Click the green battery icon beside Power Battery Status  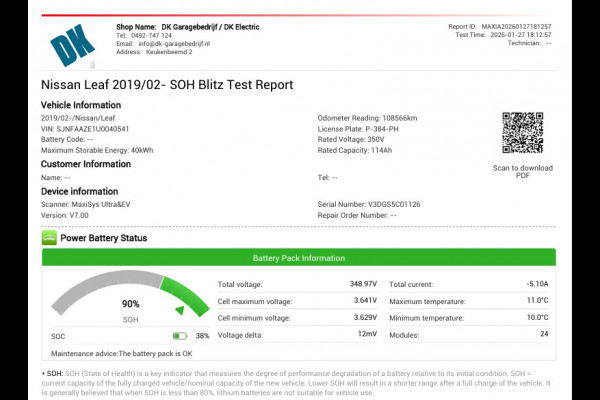coord(49,238)
